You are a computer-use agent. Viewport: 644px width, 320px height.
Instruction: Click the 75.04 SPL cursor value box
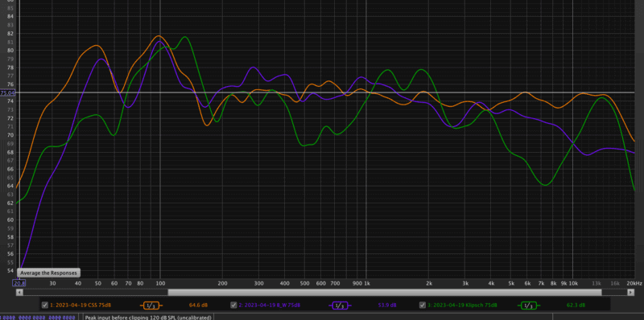click(7, 92)
